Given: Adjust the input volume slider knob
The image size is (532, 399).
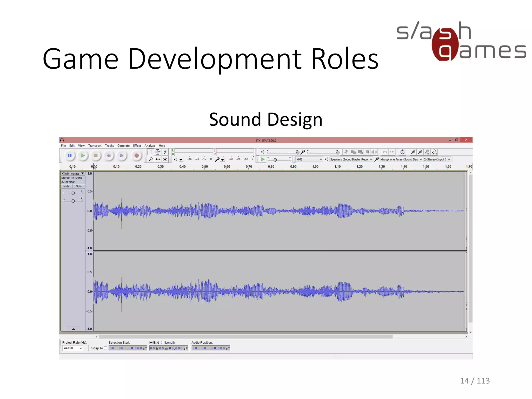Looking at the screenshot, I should coord(338,152).
